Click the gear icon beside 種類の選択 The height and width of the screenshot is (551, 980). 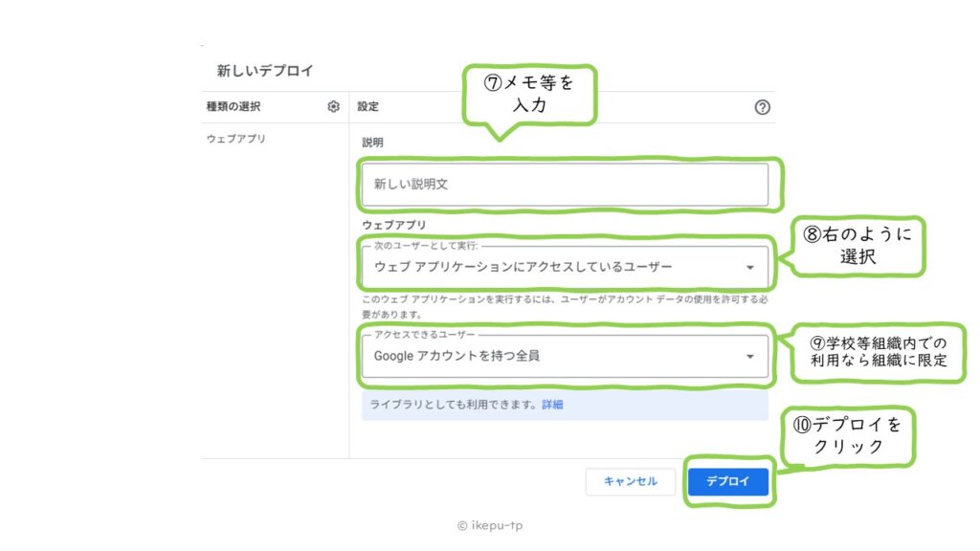tap(333, 107)
